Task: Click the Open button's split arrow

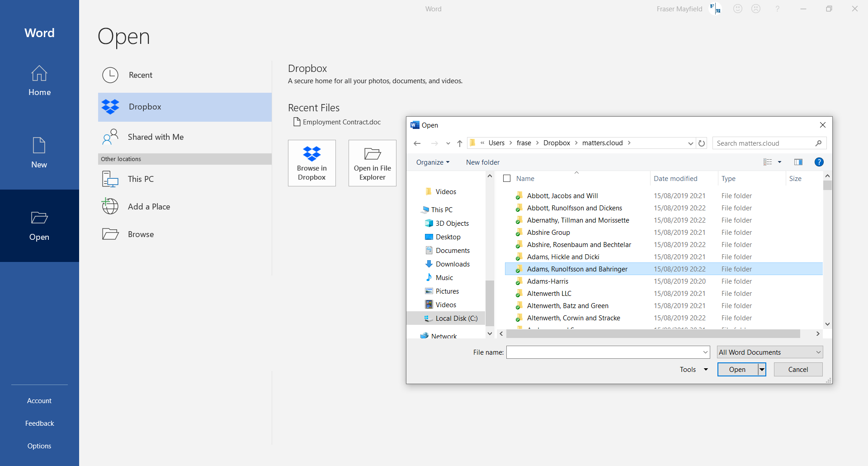Action: point(762,370)
